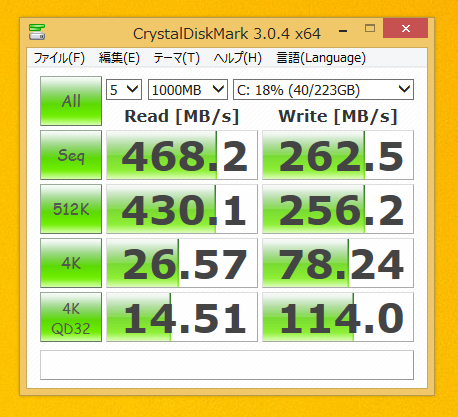Select the 512K write result 256.2
This screenshot has height=417, width=458.
click(338, 209)
